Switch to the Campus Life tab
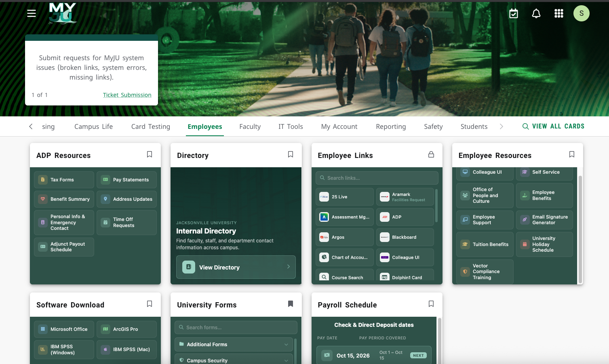 tap(93, 126)
